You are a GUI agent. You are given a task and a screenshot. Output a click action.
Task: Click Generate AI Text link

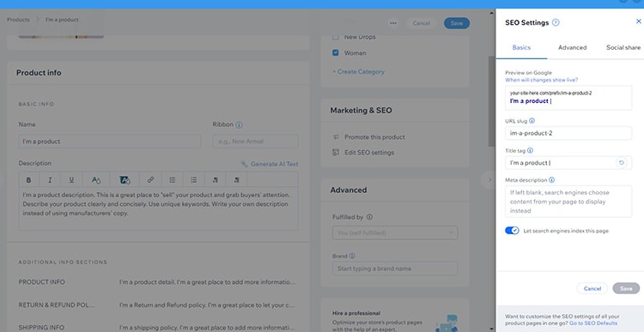270,164
